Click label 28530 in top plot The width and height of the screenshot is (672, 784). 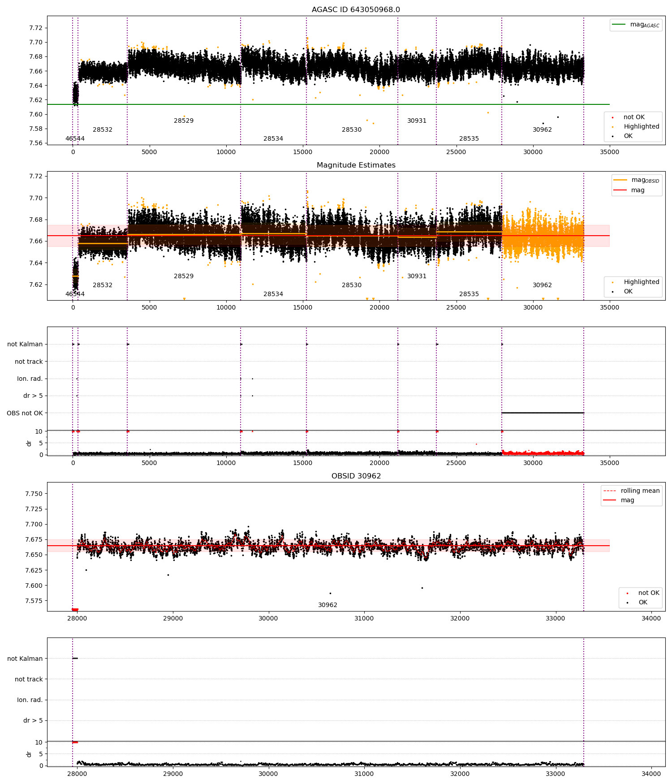[x=352, y=129]
